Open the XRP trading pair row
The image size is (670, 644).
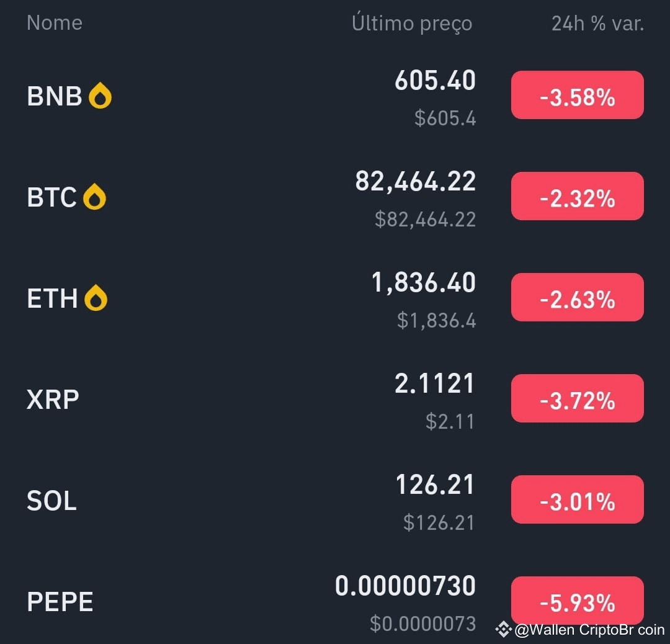click(335, 399)
